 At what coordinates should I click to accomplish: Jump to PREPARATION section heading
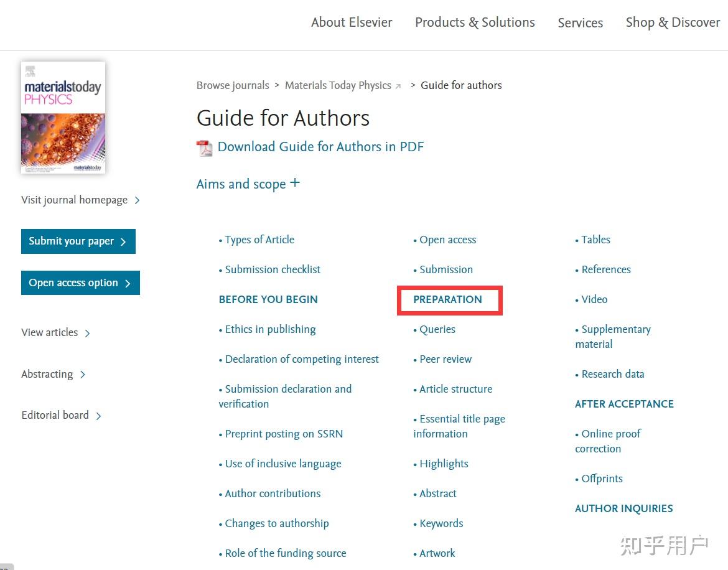(x=447, y=299)
